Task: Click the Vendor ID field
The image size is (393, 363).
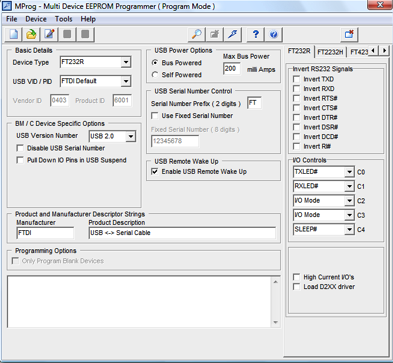Action: (x=60, y=100)
